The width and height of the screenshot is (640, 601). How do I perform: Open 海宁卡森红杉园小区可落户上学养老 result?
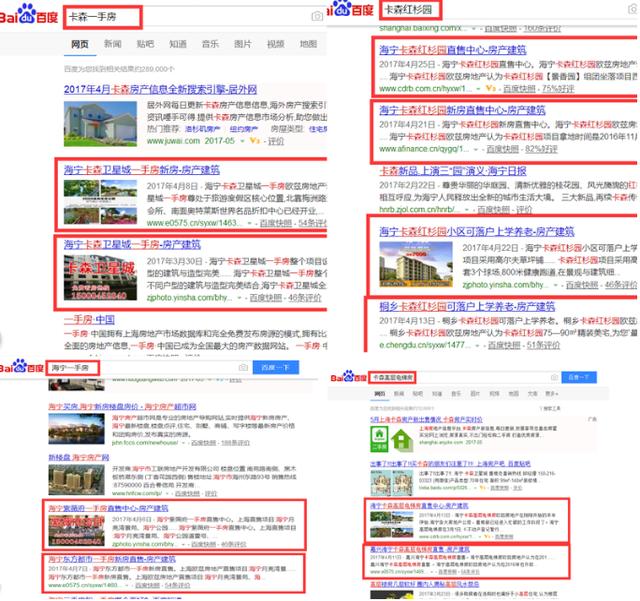point(477,231)
